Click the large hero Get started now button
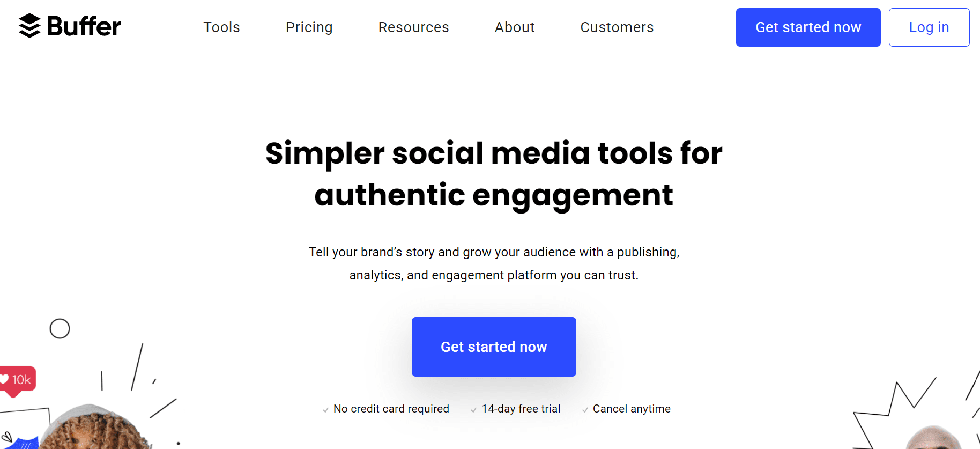The width and height of the screenshot is (980, 449). coord(494,347)
